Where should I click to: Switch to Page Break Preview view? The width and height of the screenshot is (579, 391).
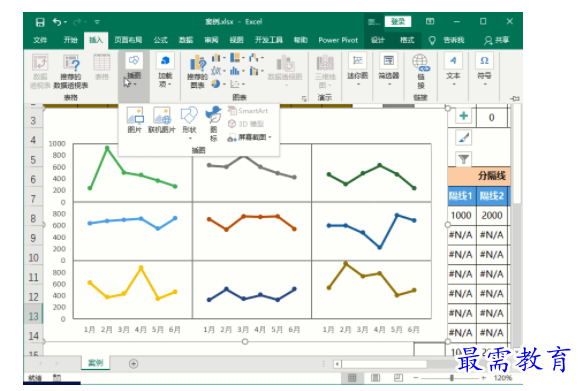click(398, 378)
